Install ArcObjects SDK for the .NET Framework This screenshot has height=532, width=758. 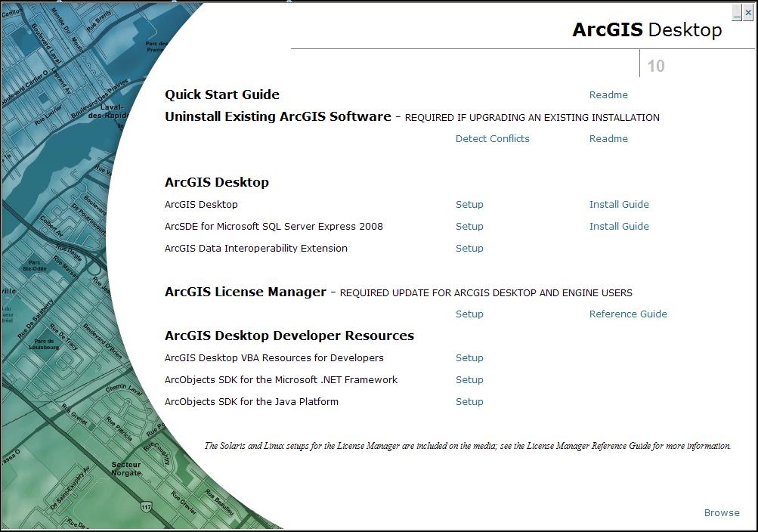(469, 379)
